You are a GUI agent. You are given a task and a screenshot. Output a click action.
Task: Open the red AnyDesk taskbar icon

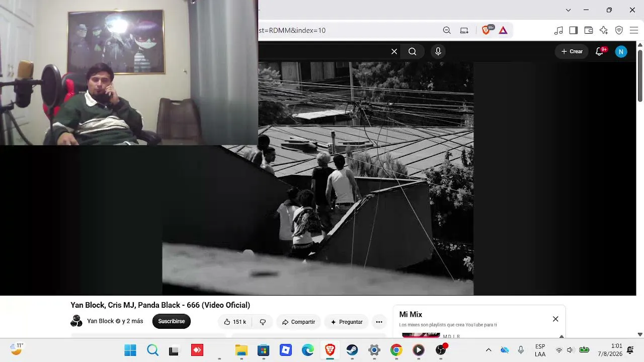click(197, 350)
